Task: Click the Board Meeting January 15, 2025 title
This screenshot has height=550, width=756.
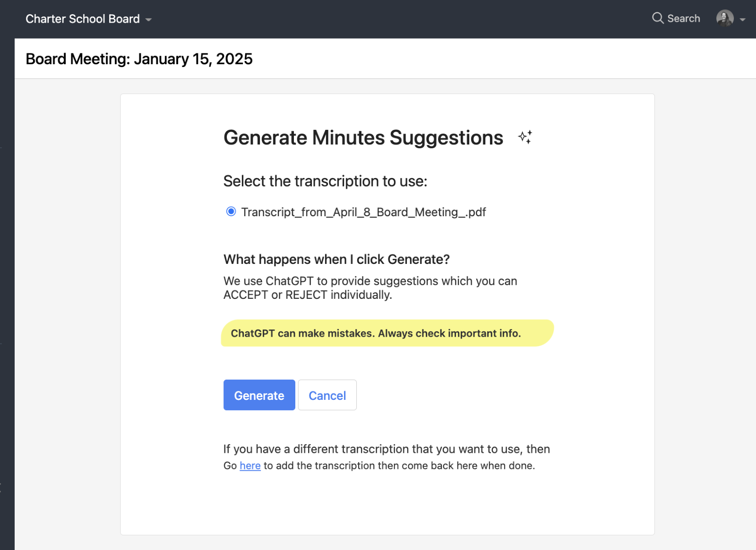Action: pos(139,59)
